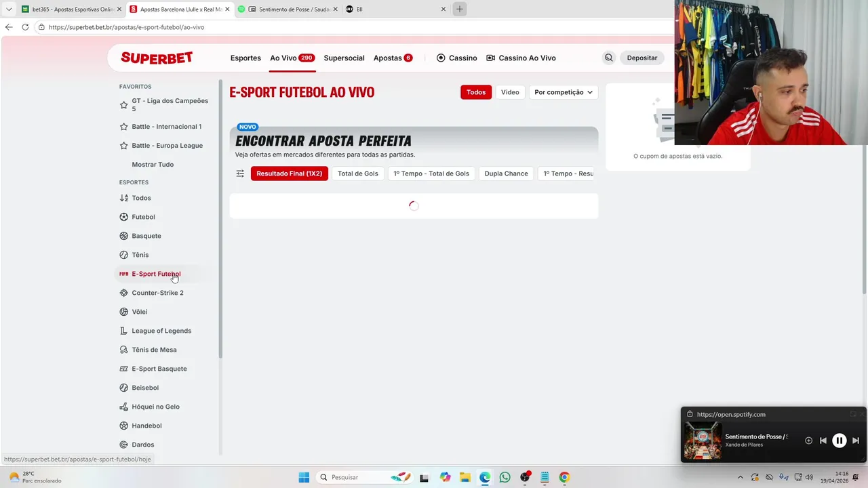Skip to next track in Spotify player
This screenshot has width=868, height=488.
click(x=856, y=441)
